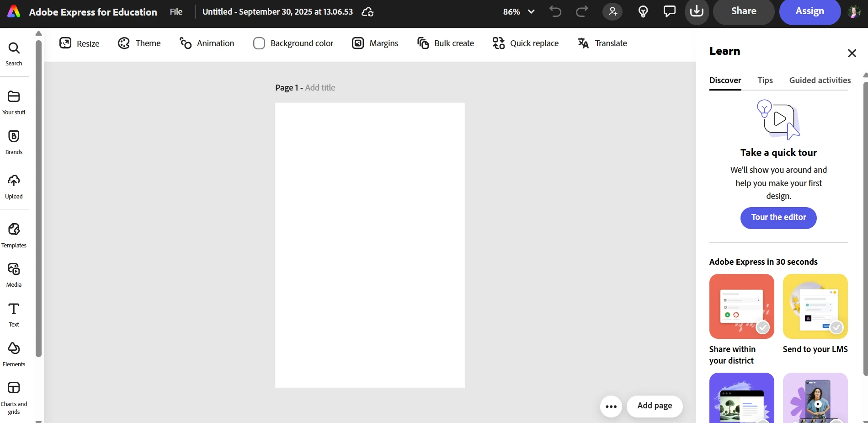Open the Translate tool

[x=602, y=43]
